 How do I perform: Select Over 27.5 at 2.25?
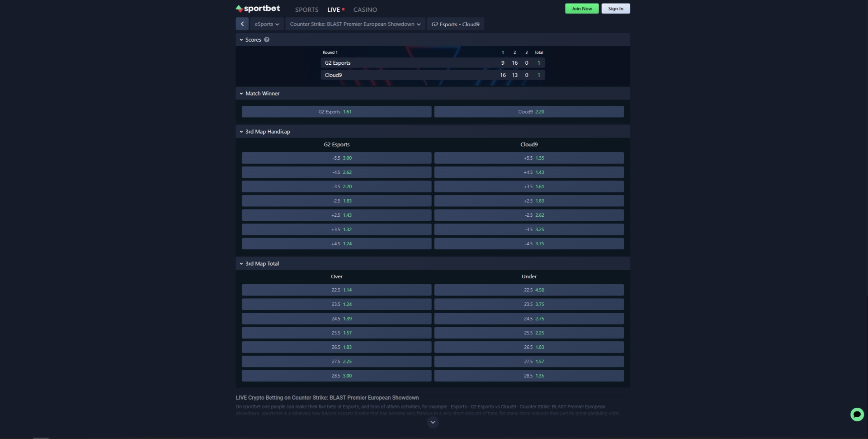(336, 362)
